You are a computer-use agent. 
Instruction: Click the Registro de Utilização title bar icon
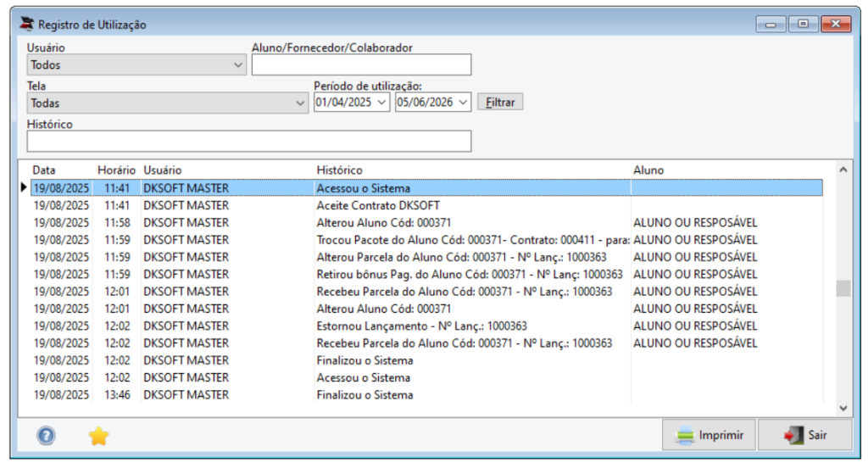pyautogui.click(x=26, y=24)
